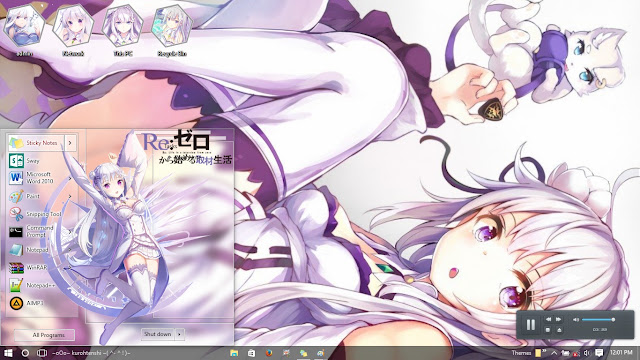Open the Snipping Tool
Screen dimensions: 640x360
(36, 214)
